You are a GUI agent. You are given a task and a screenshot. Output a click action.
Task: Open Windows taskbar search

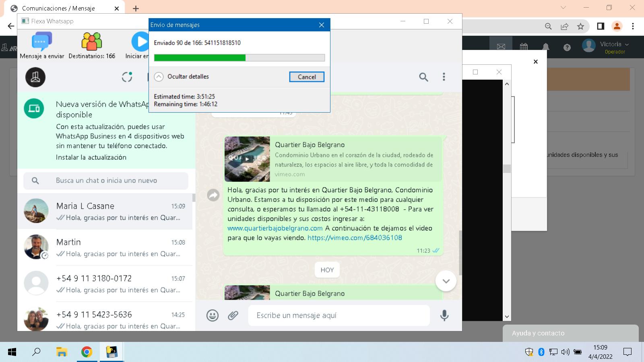point(36,352)
